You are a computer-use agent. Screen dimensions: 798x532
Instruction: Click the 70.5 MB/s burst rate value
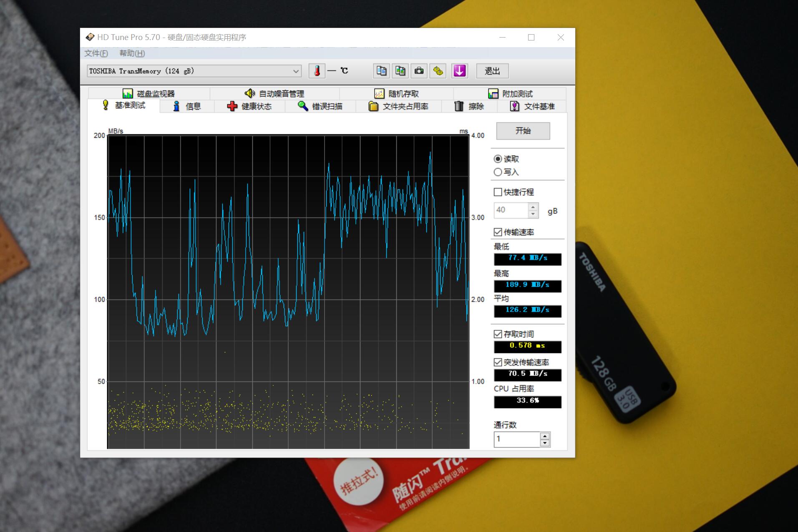coord(528,375)
